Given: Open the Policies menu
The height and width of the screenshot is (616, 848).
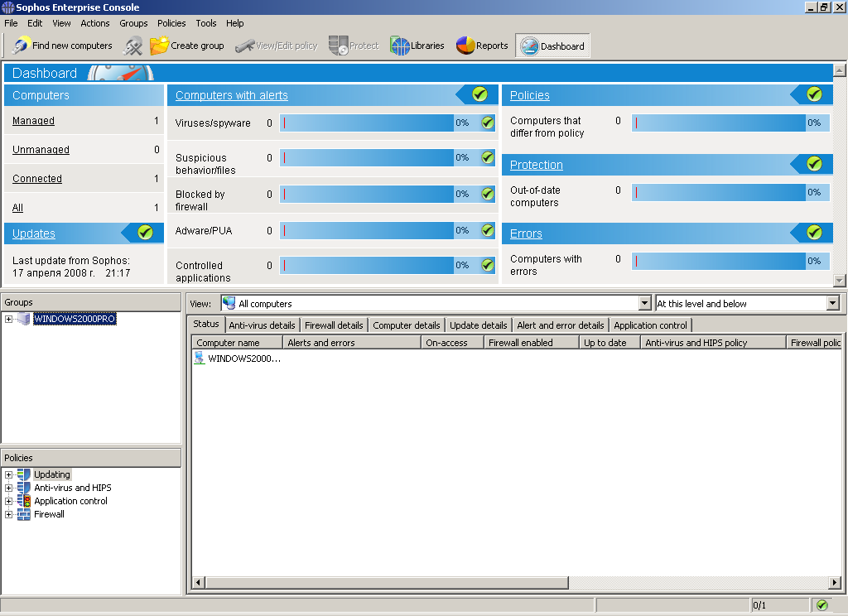Looking at the screenshot, I should tap(171, 23).
